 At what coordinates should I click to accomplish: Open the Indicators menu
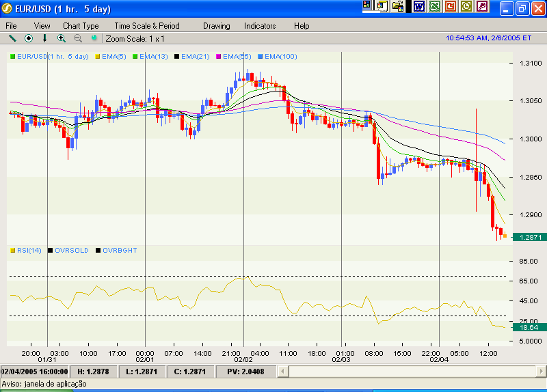[260, 25]
